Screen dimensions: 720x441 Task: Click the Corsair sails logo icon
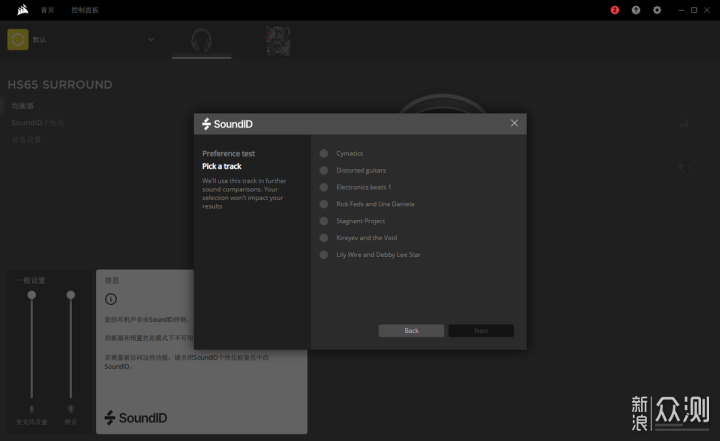point(22,10)
